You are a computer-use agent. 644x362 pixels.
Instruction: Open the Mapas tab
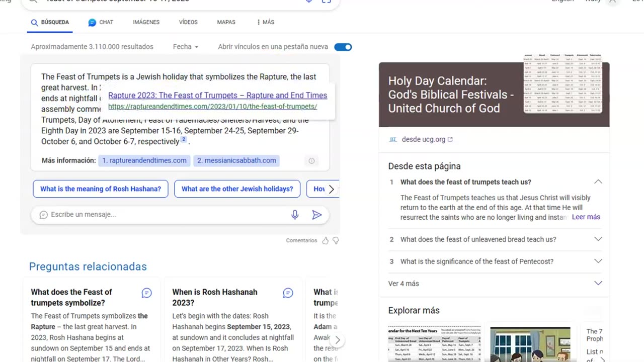click(x=226, y=22)
